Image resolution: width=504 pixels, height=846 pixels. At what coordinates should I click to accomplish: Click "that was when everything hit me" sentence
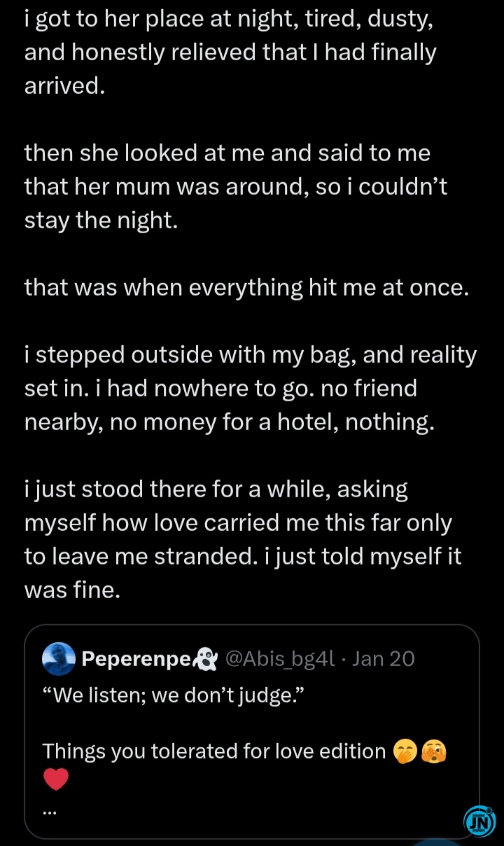click(x=246, y=287)
